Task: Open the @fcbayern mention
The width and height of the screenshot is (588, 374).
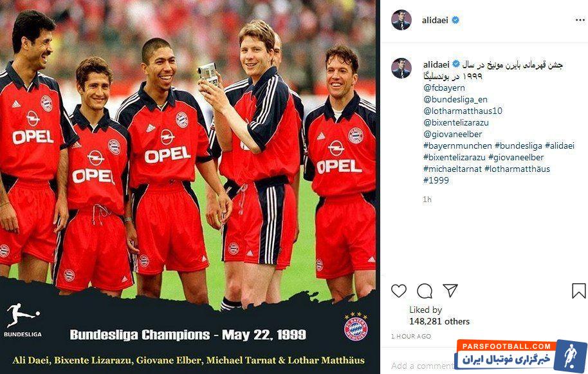Action: (x=444, y=88)
